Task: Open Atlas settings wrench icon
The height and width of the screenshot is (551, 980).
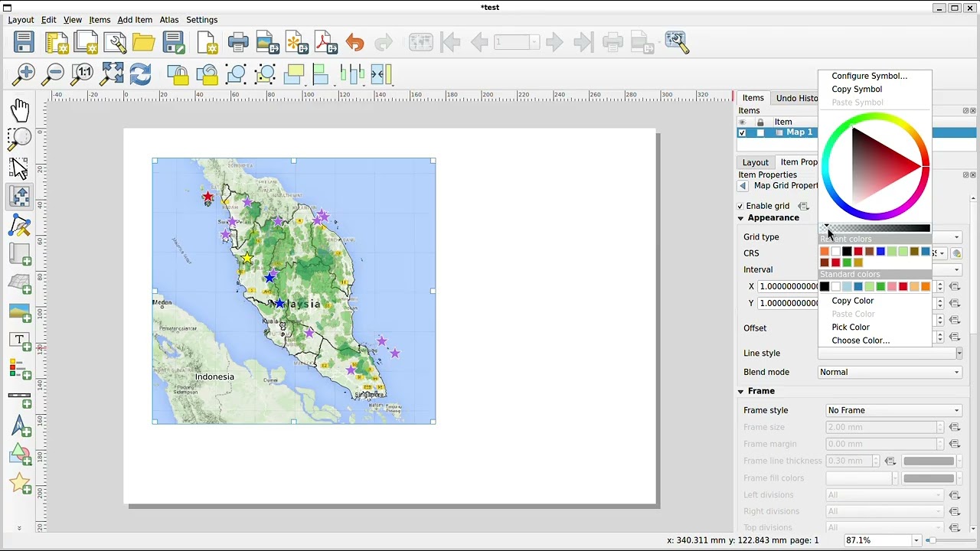Action: [x=678, y=42]
